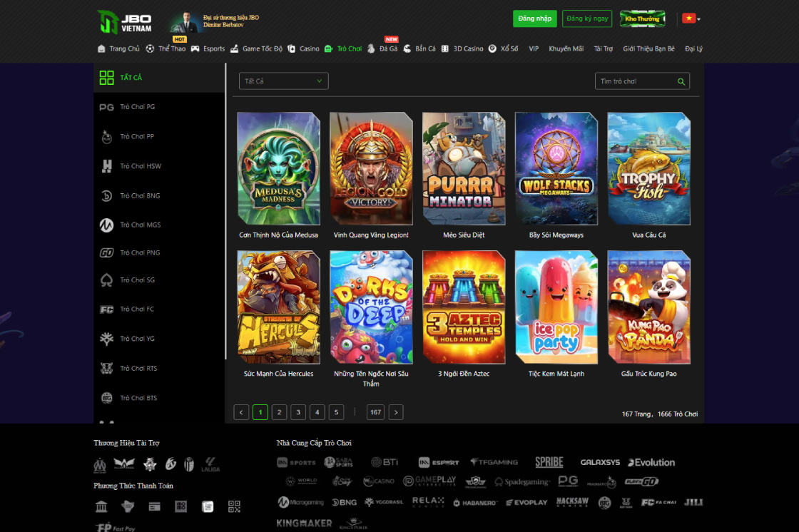Click the QR code payment icon
799x532 pixels.
[x=234, y=506]
